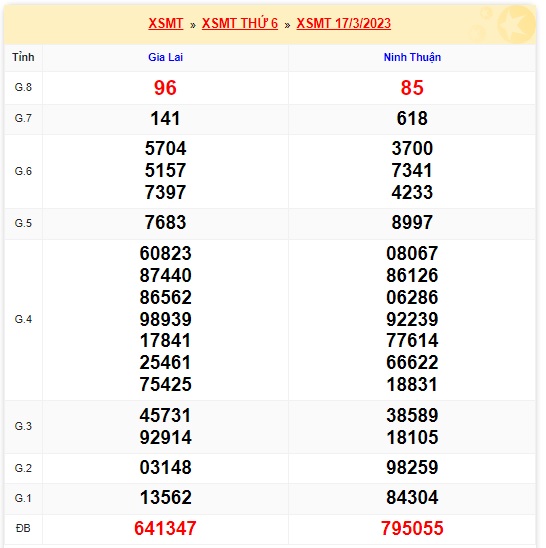Select Gia Lai special prize 641347

point(165,528)
